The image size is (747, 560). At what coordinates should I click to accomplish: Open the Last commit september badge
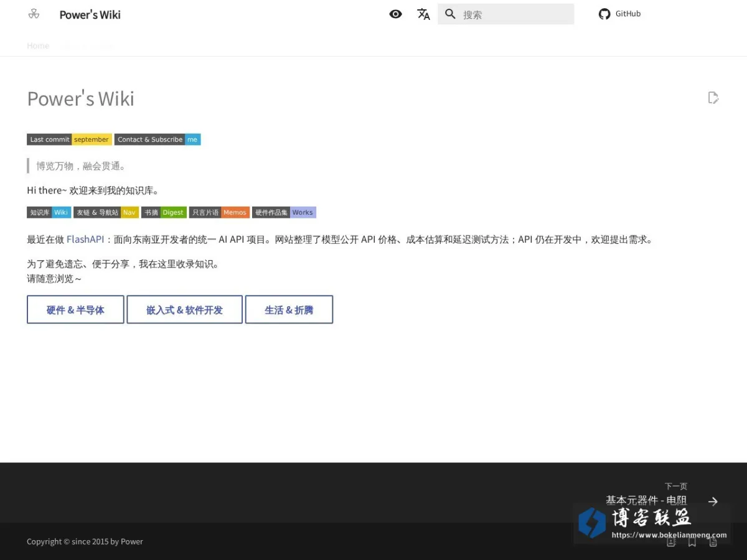69,139
